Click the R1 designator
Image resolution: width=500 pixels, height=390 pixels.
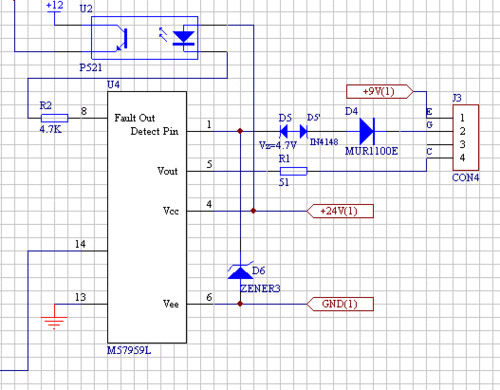[284, 159]
